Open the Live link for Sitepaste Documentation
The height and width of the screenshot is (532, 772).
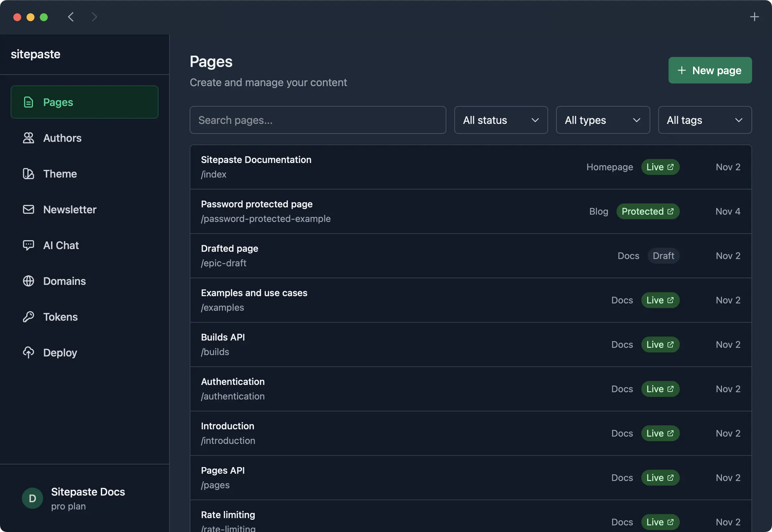coord(660,167)
